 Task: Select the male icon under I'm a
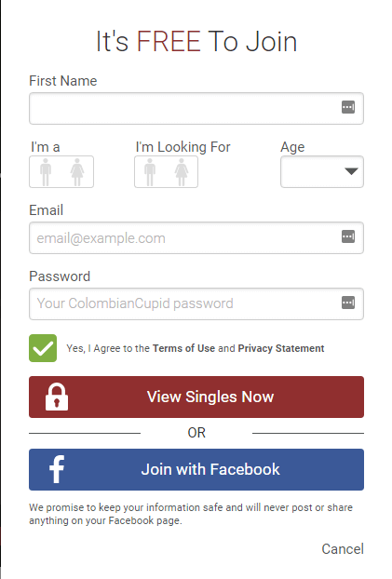coord(46,172)
